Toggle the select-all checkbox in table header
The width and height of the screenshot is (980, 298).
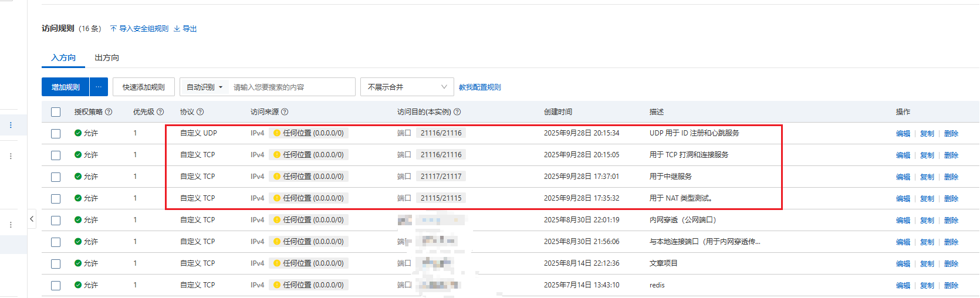(56, 112)
